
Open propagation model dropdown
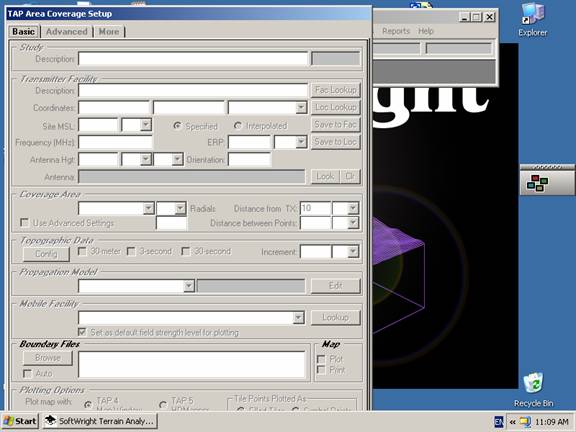[188, 286]
